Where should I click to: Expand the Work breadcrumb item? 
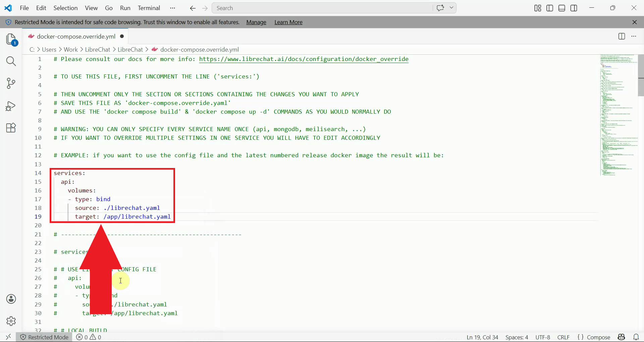click(x=70, y=49)
